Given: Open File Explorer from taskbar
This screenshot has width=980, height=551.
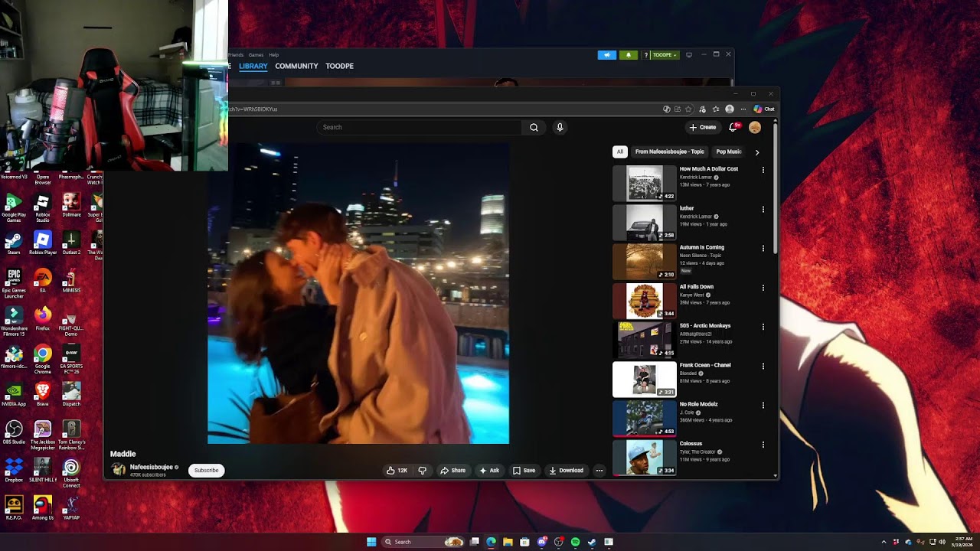Looking at the screenshot, I should coord(508,542).
